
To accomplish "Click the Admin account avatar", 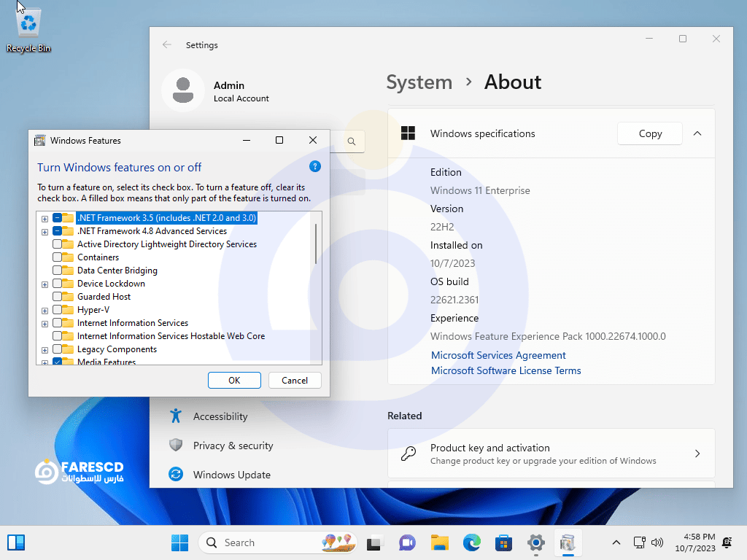I will [183, 90].
